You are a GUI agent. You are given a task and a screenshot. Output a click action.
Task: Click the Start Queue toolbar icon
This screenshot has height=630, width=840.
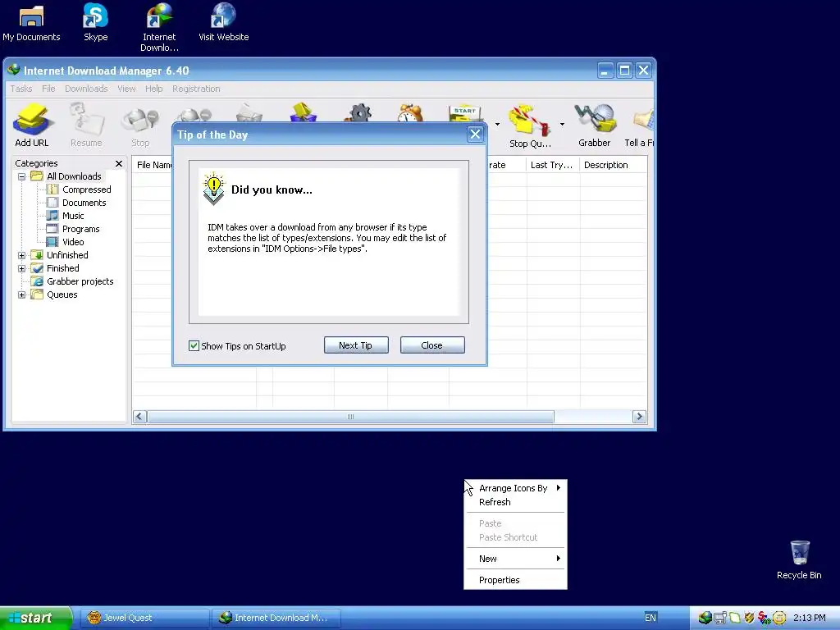pos(465,112)
